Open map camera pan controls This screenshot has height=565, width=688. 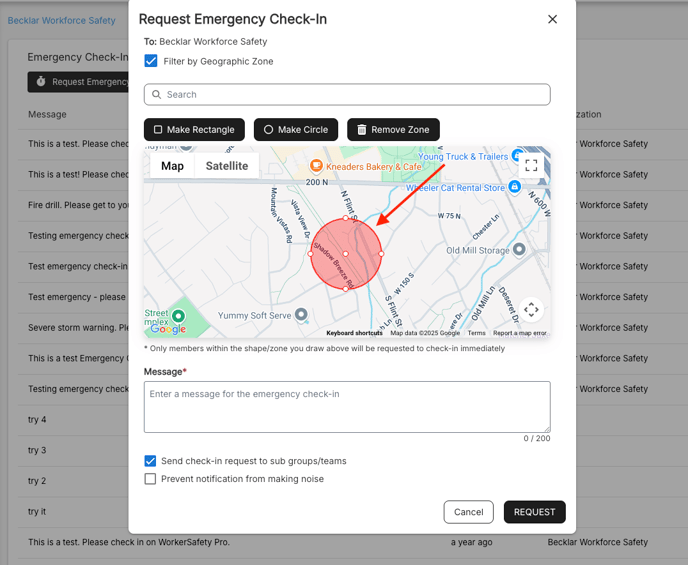coord(531,310)
